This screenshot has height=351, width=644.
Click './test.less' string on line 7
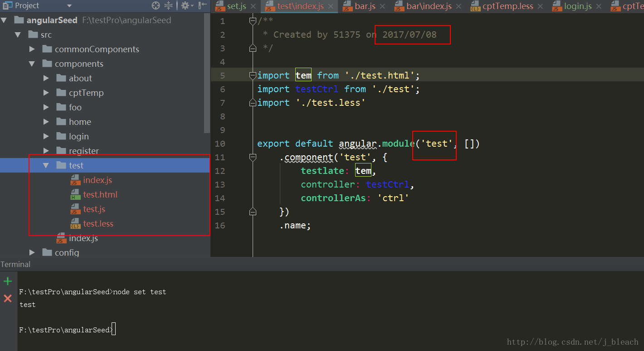point(331,103)
